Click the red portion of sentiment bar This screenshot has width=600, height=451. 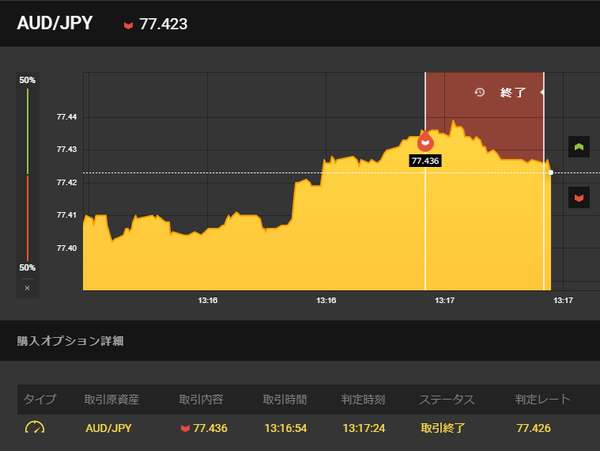(28, 218)
